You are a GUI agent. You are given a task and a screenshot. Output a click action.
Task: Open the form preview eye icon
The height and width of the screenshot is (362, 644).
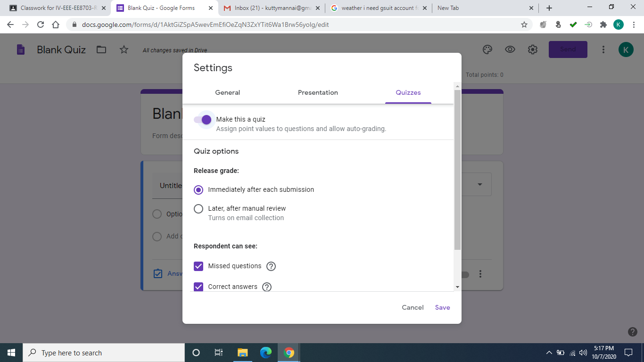pos(510,49)
